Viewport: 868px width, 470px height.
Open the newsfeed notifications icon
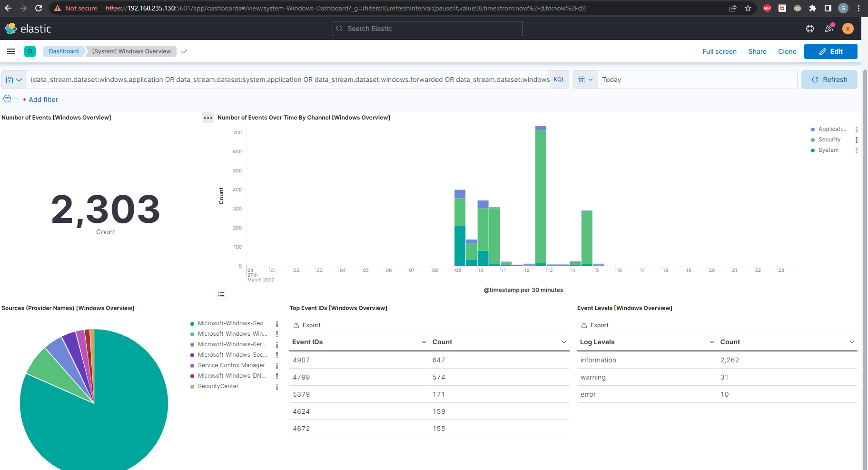pos(829,29)
